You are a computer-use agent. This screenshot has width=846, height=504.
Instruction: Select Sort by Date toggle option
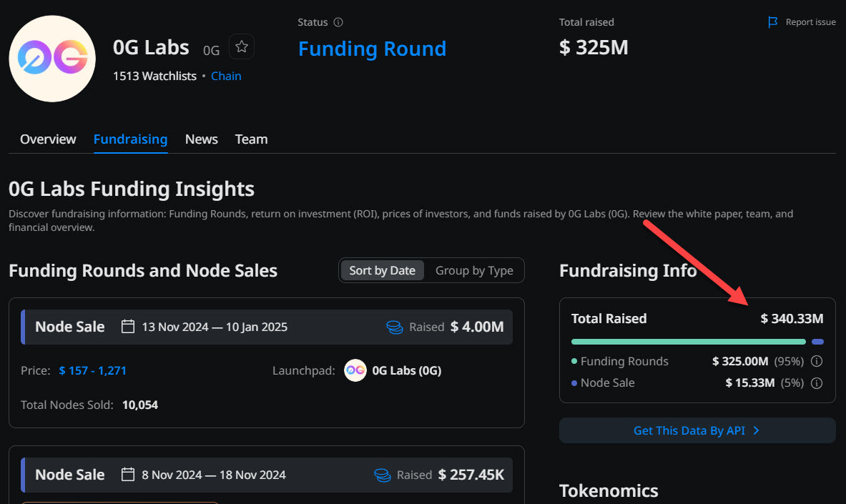coord(382,270)
